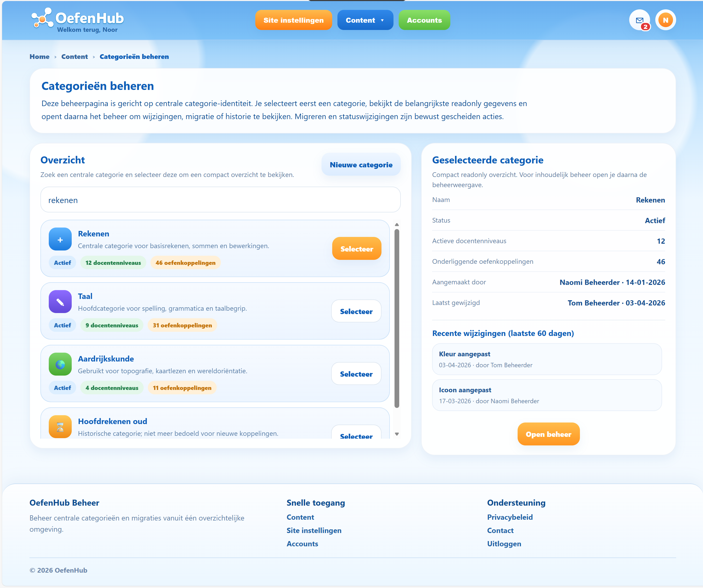Click Open beheer button

coord(548,434)
